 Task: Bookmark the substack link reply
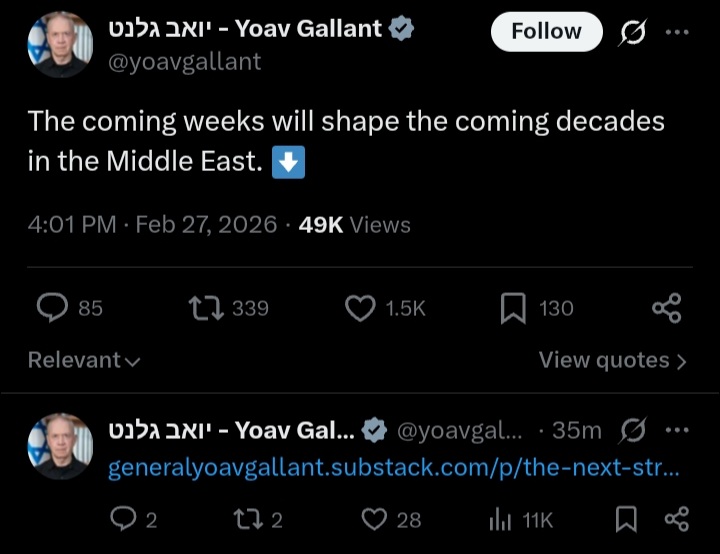coord(626,519)
